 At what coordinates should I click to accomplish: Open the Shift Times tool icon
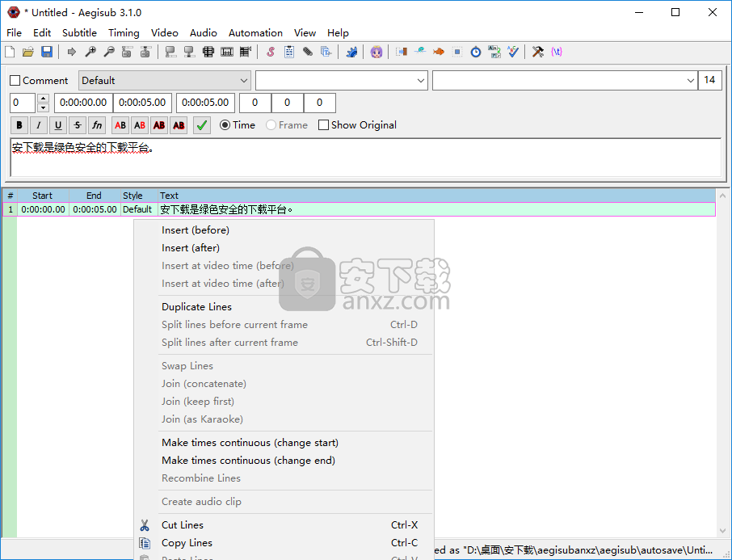402,52
